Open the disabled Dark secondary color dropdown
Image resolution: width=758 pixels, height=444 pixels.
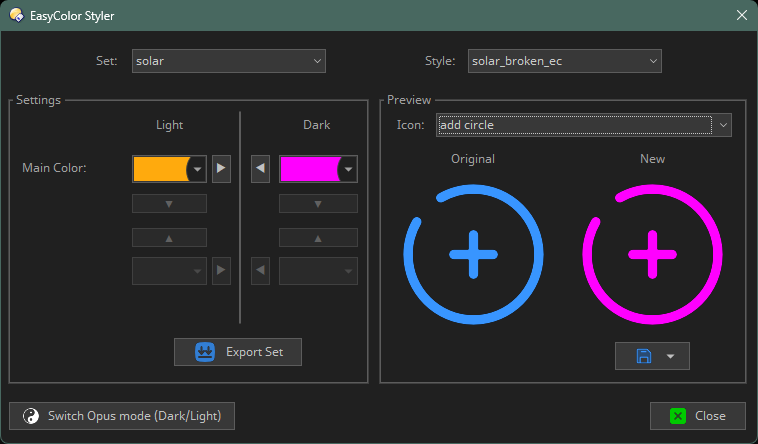[x=318, y=271]
